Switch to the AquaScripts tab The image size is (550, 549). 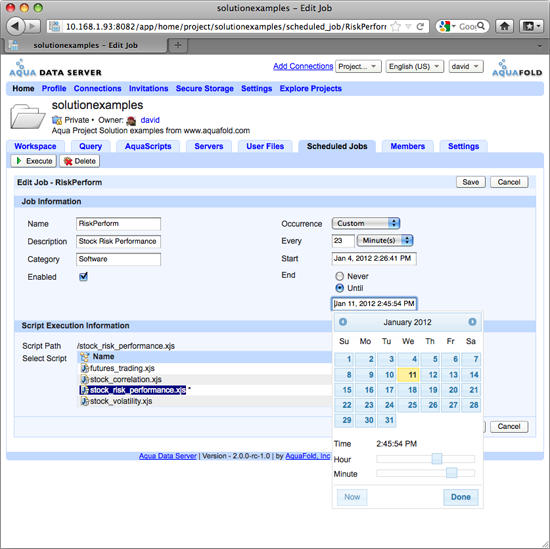click(148, 146)
